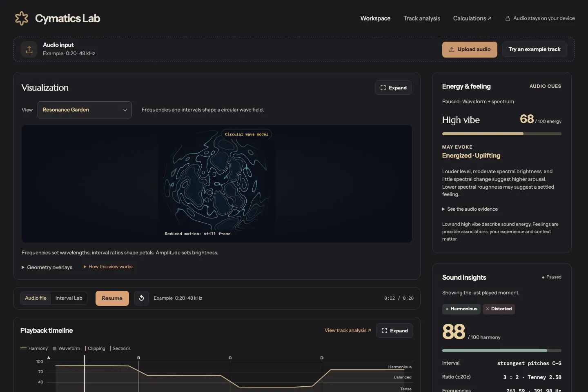Image resolution: width=588 pixels, height=392 pixels.
Task: Toggle the Harmonious tag
Action: point(461,309)
